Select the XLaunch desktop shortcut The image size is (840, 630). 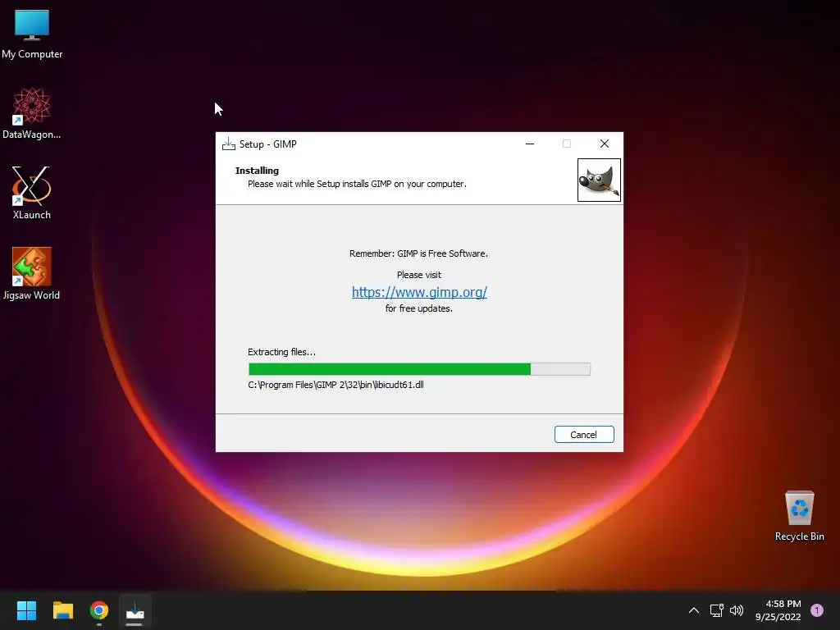tap(32, 194)
